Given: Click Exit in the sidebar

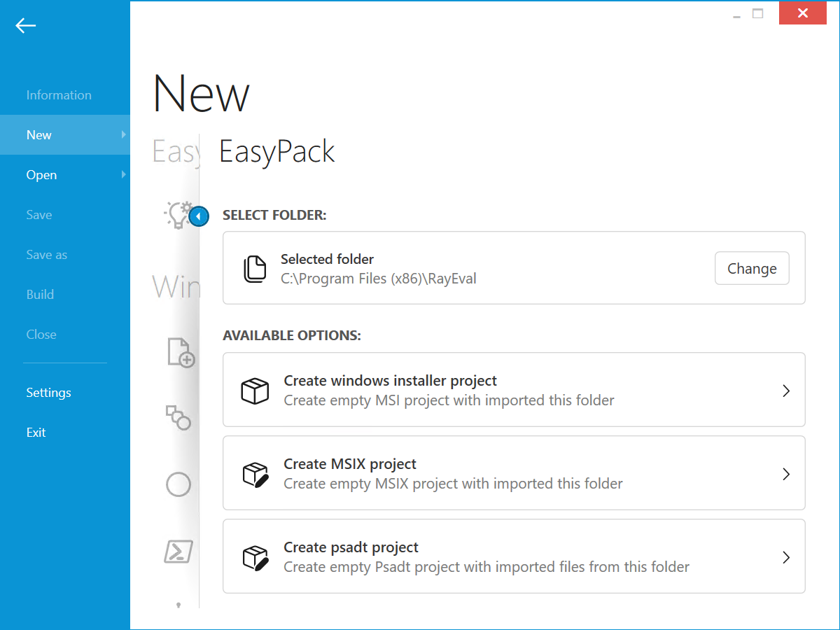Looking at the screenshot, I should coord(36,432).
